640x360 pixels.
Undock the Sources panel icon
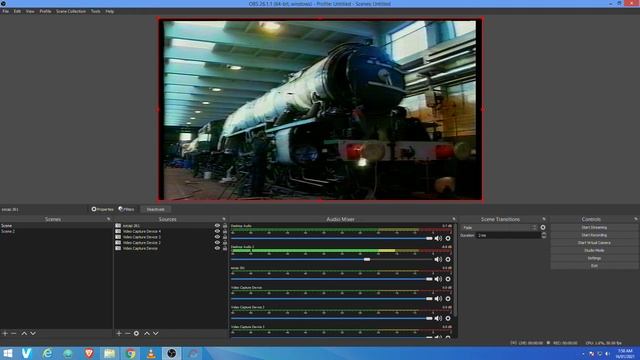tap(224, 219)
